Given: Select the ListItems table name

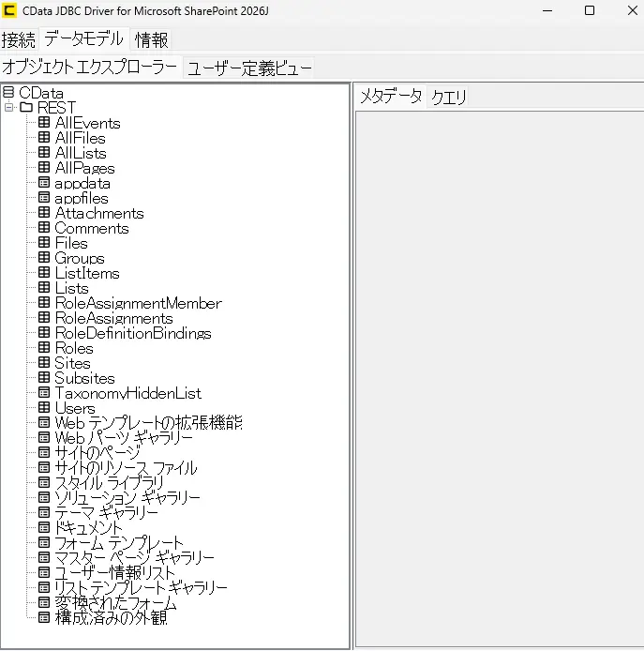Looking at the screenshot, I should [x=87, y=273].
